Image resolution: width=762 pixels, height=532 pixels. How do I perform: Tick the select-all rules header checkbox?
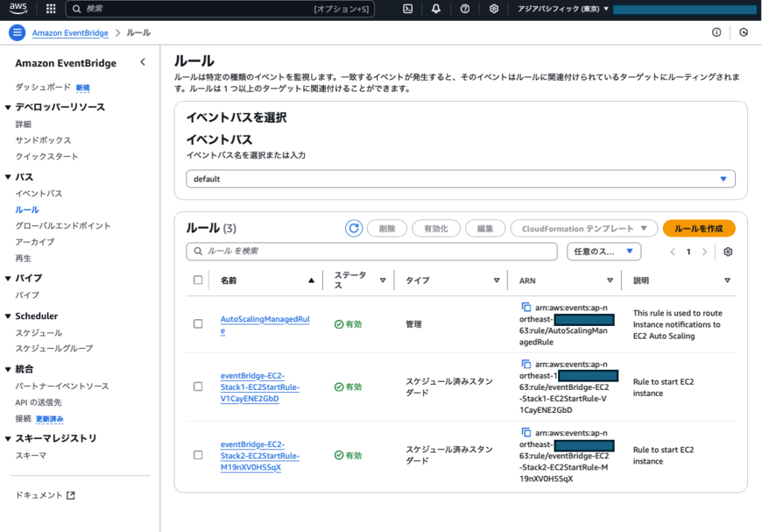pos(198,281)
